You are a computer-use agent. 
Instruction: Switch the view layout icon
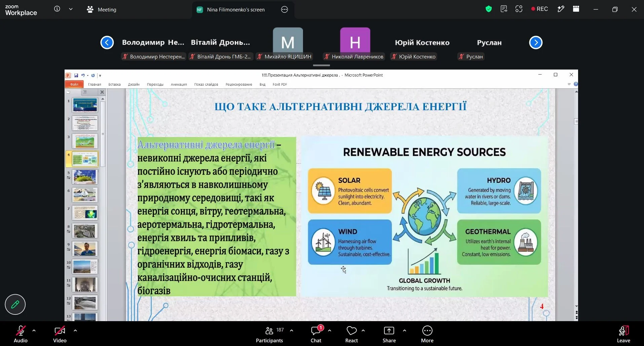coord(576,9)
